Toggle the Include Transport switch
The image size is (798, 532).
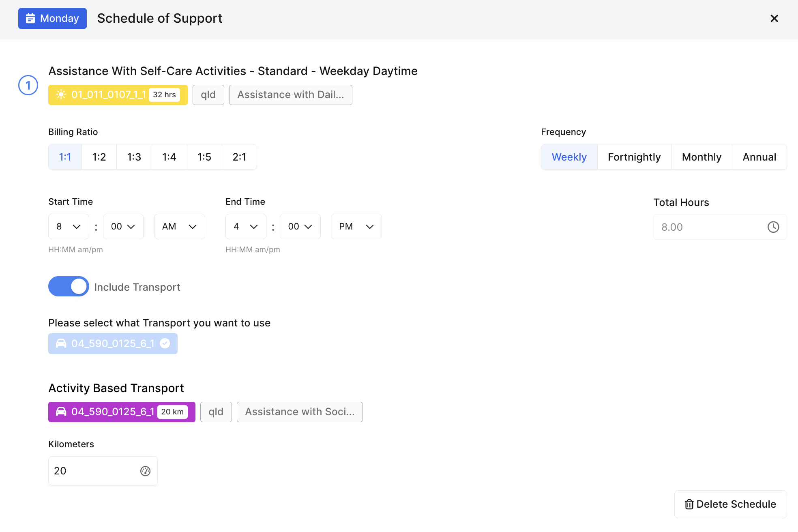click(x=69, y=286)
